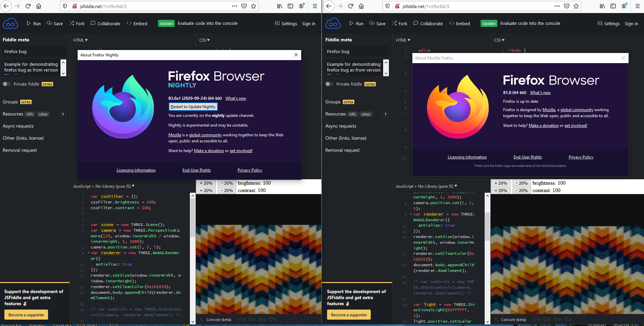The width and height of the screenshot is (644, 326).
Task: Open the Firefox Library panel
Action: 279,6
